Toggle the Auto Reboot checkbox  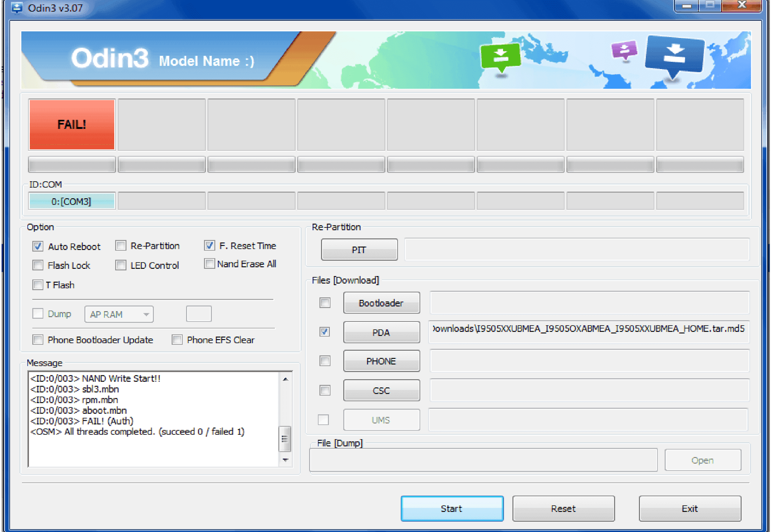coord(38,246)
